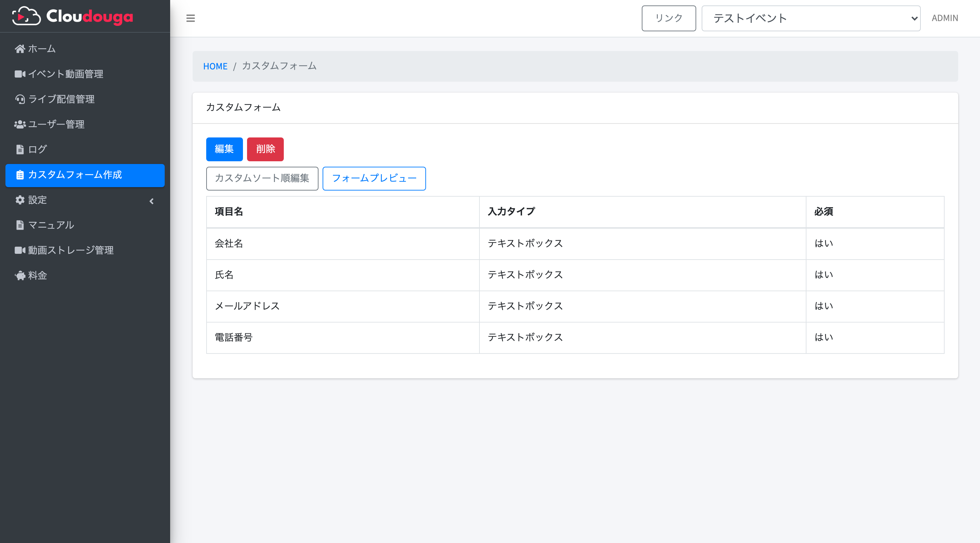
Task: Open the ホーム menu label
Action: (x=42, y=49)
